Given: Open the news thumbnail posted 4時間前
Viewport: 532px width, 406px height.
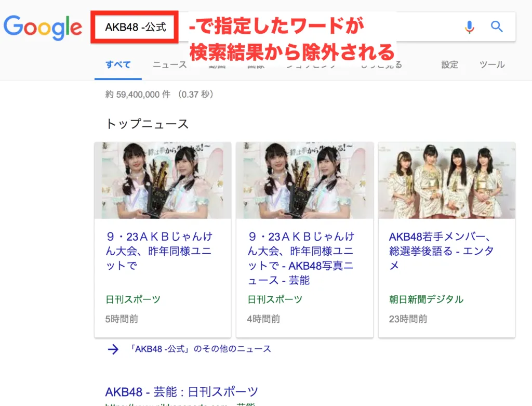Looking at the screenshot, I should [x=304, y=180].
